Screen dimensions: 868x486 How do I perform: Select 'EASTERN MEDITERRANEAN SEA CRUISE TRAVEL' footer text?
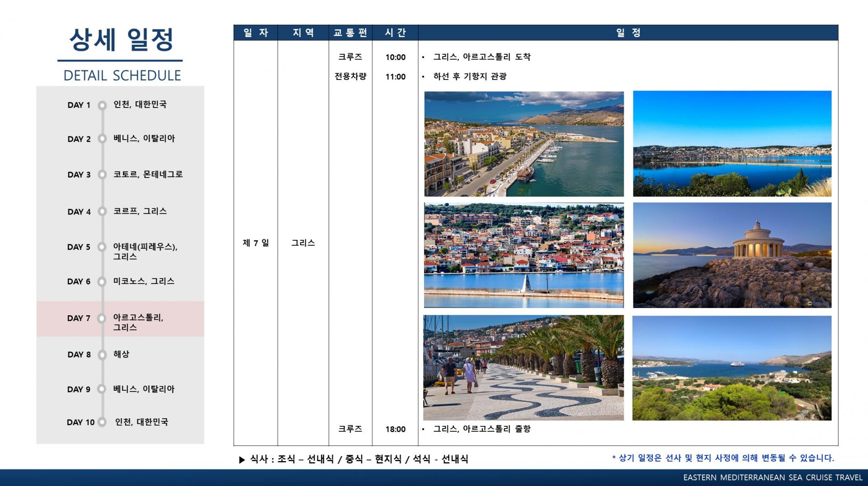pos(773,477)
